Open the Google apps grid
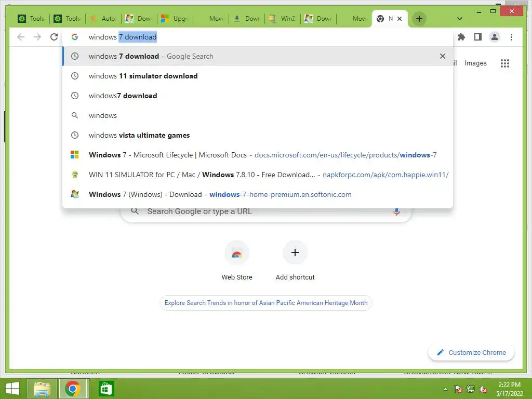Image resolution: width=532 pixels, height=399 pixels. (505, 63)
